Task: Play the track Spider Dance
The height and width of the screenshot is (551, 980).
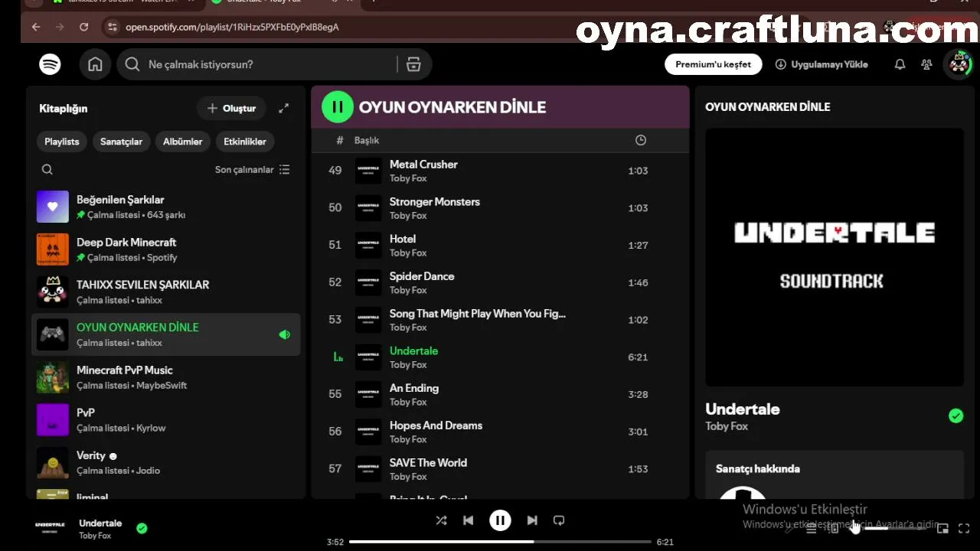Action: [x=500, y=282]
